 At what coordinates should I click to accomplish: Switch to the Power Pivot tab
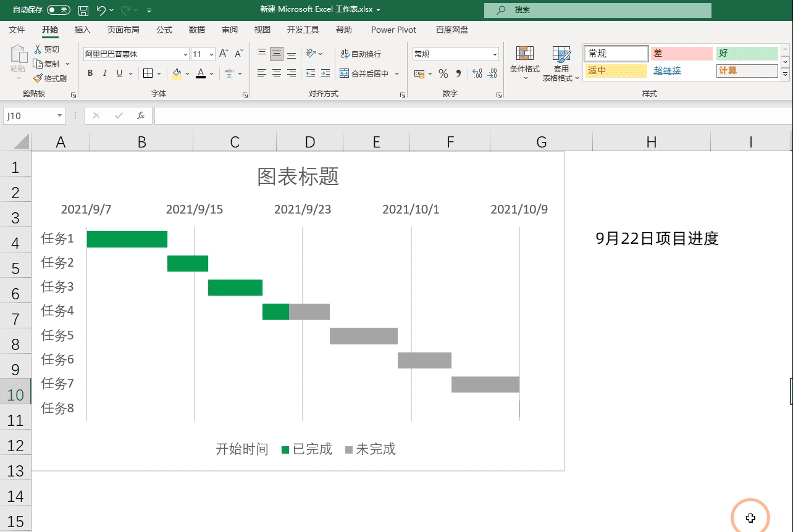coord(393,30)
